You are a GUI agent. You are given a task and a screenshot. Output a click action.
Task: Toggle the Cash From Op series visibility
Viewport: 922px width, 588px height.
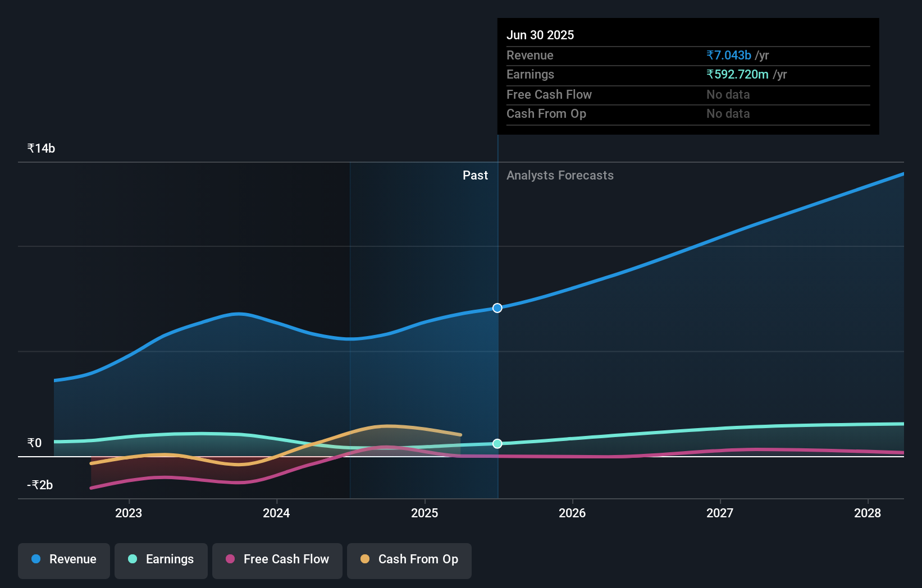(409, 560)
